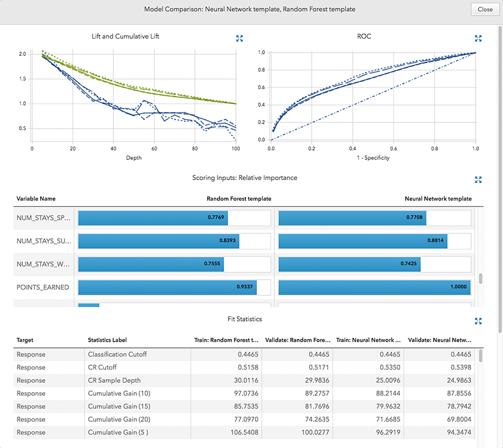
Task: Select the POINTS_EARNED variable row
Action: pyautogui.click(x=43, y=287)
